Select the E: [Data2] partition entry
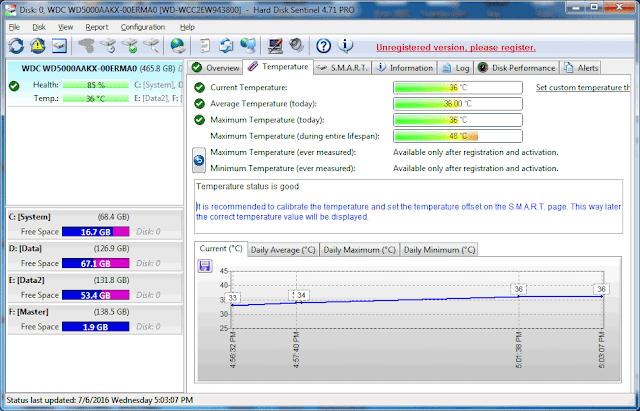Viewport: 640px width, 411px height. [95, 287]
